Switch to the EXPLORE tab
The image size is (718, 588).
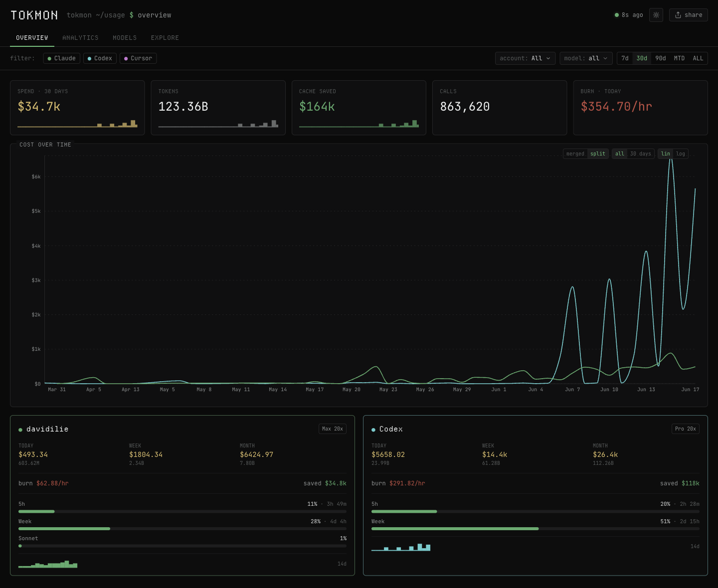click(x=165, y=38)
